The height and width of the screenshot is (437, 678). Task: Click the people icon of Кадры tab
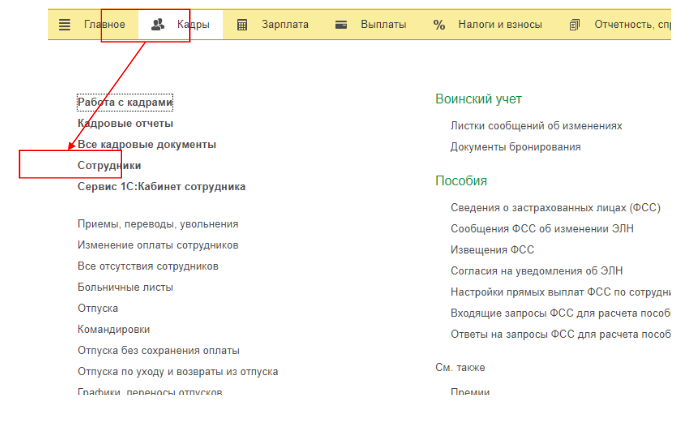click(157, 25)
